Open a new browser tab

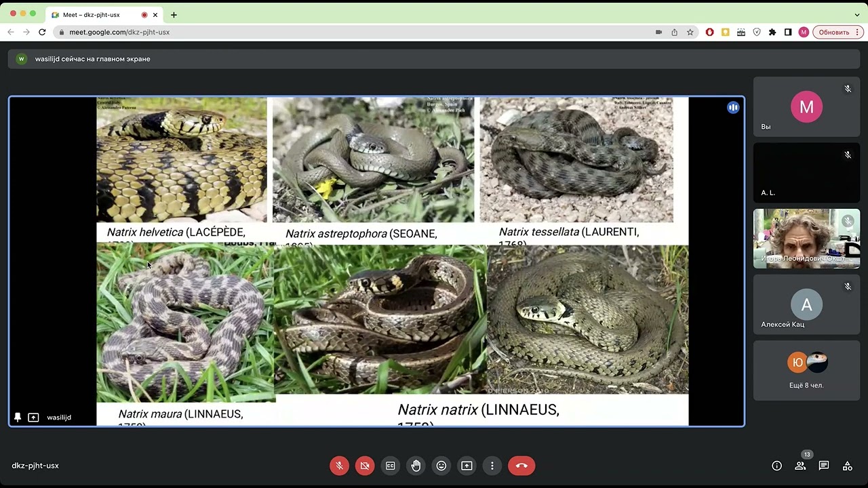click(x=174, y=15)
